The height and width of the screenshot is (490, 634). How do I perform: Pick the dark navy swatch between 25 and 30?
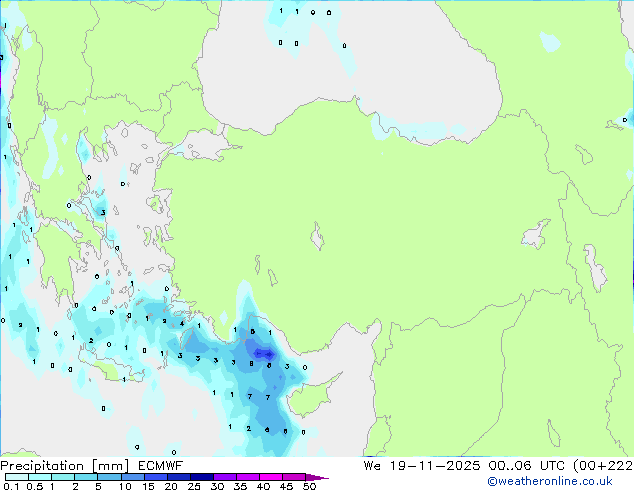201,477
